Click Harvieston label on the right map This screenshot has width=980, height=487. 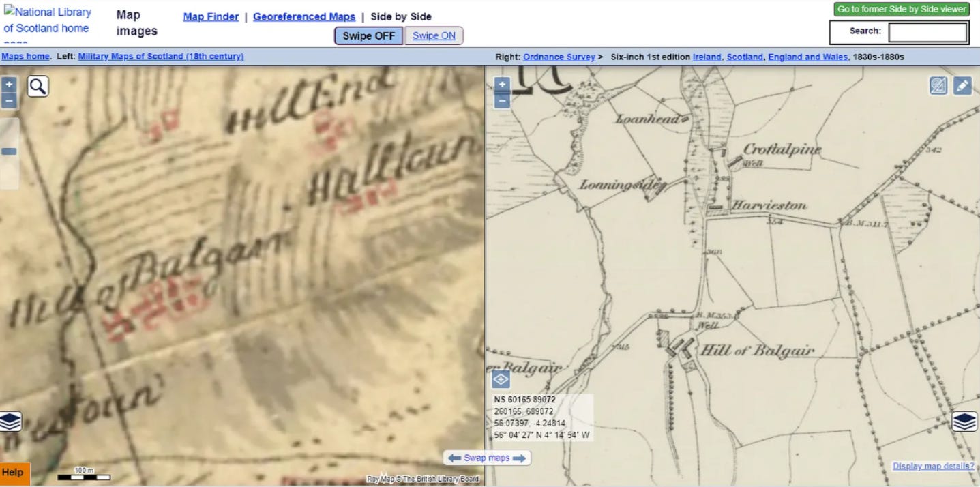pyautogui.click(x=769, y=205)
